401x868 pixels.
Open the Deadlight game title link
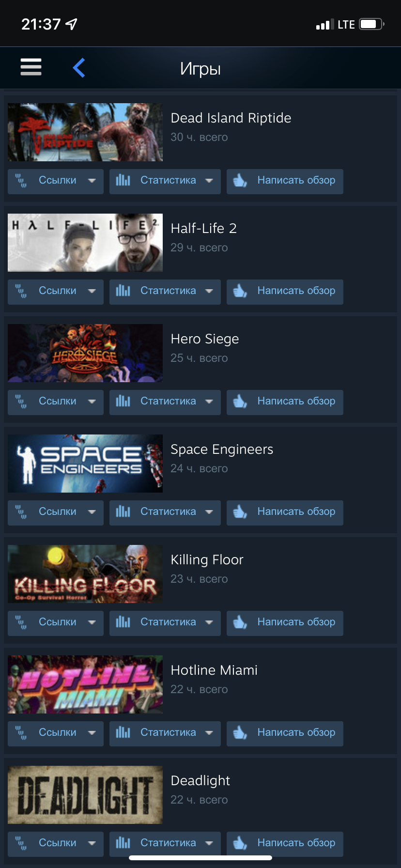point(200,780)
